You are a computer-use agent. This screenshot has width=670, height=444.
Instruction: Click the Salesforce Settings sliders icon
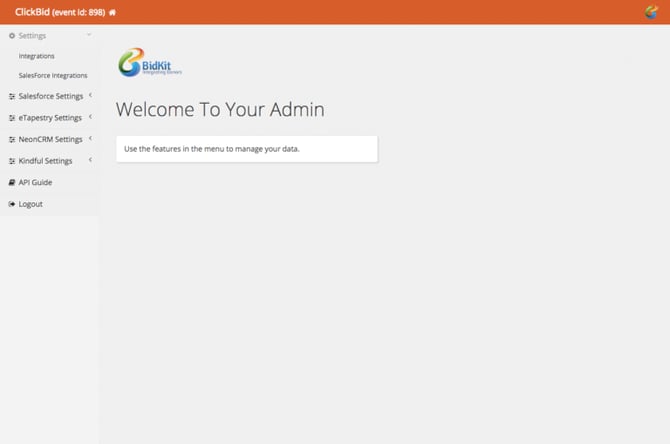pyautogui.click(x=12, y=97)
